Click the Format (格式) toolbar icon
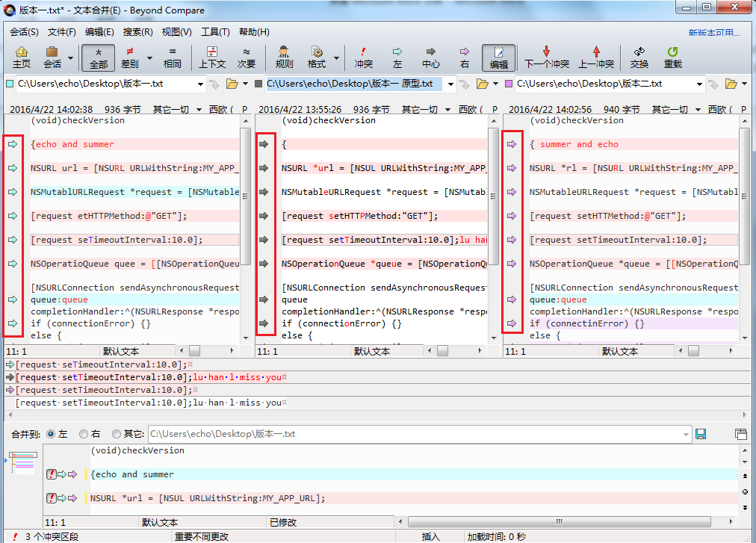 pos(317,57)
